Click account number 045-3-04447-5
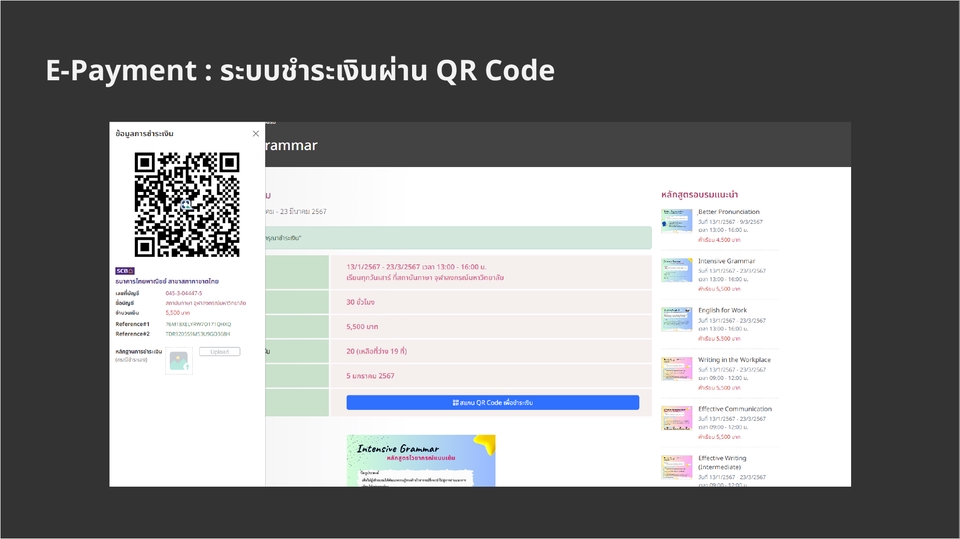This screenshot has width=960, height=539. (x=184, y=293)
